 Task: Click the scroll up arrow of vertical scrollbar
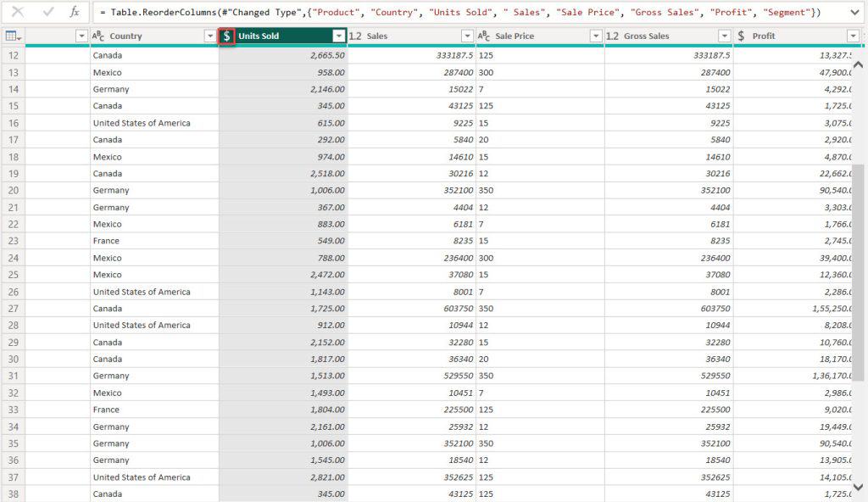(x=858, y=64)
